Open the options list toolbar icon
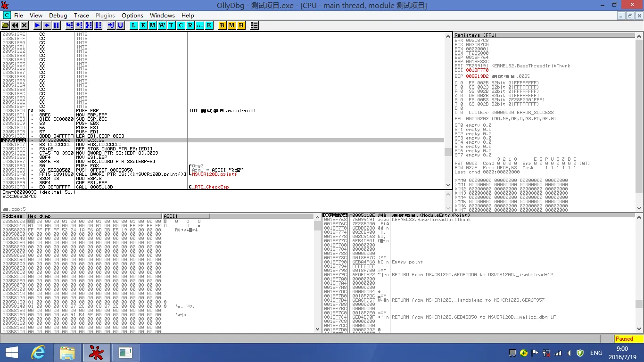Screen dimensions: 644x362 click(x=255, y=25)
